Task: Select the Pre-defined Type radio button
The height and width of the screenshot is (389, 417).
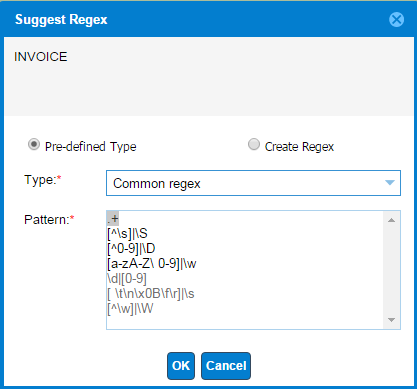Action: pyautogui.click(x=34, y=145)
